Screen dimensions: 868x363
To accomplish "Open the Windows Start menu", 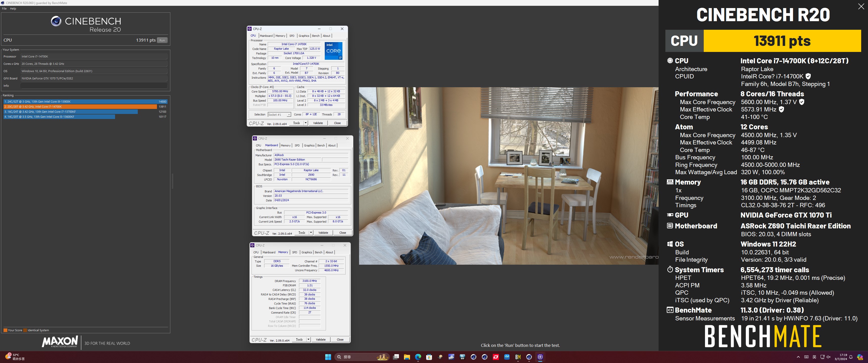I will click(328, 357).
